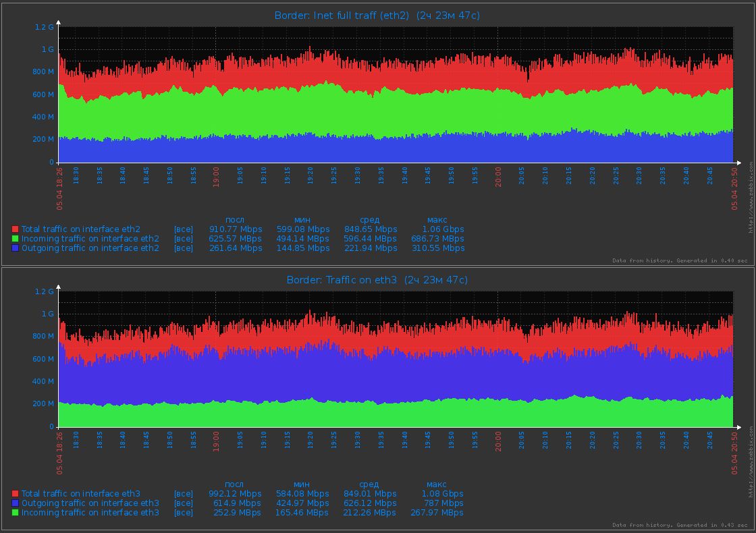Screen dimensions: 756x533
Task: Click blue swatch for Outgoing traffic eth2
Action: (x=15, y=248)
